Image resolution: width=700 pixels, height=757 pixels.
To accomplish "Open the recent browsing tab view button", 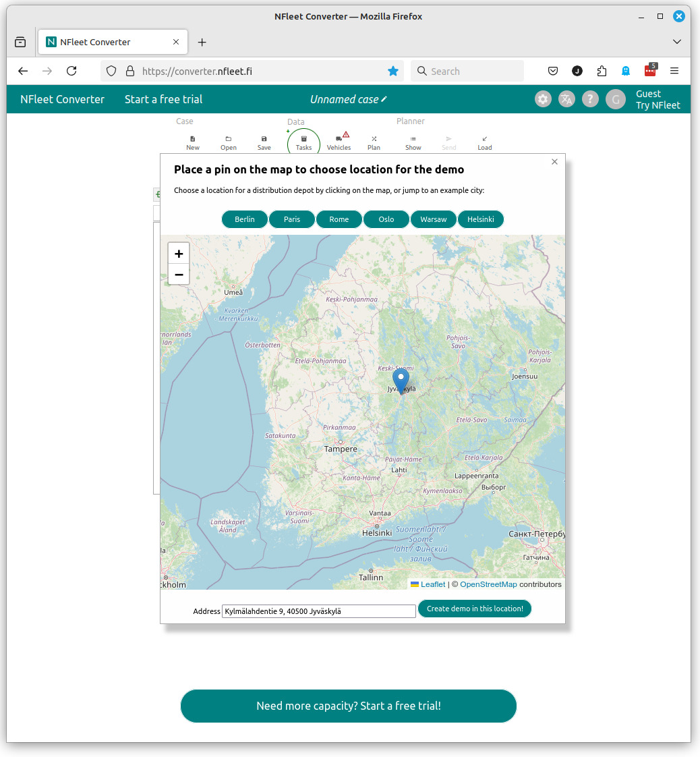I will 20,42.
